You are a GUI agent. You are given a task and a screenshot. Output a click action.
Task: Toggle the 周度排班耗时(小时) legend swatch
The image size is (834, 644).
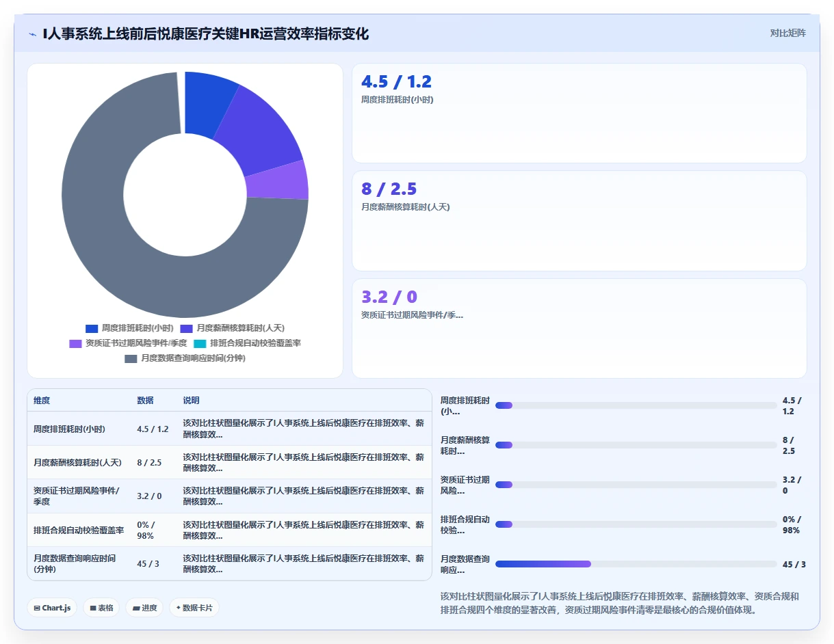[x=92, y=328]
